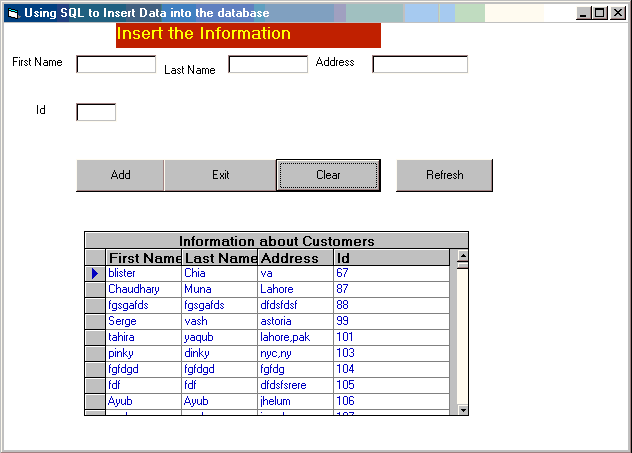
Task: Click the 'Information about Customers' grid caption
Action: 276,241
